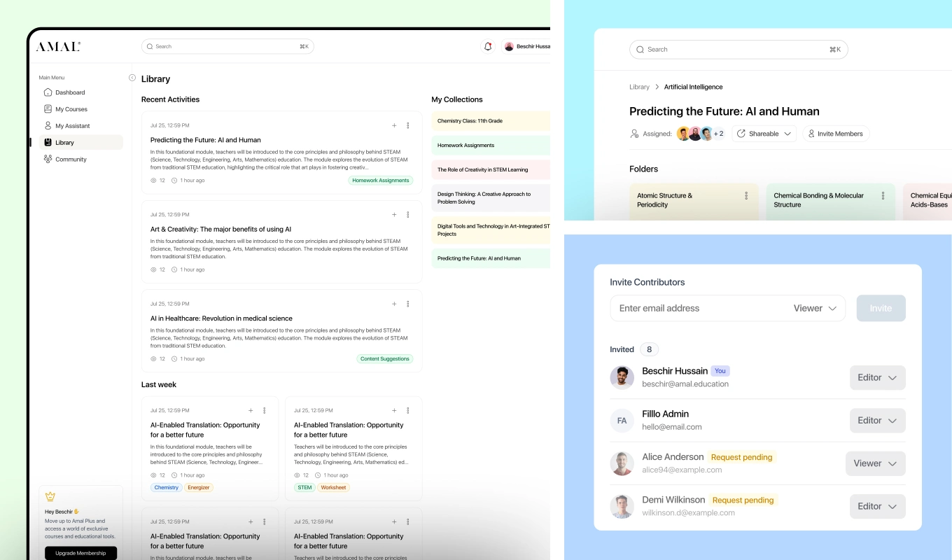Click the Invite button
The width and height of the screenshot is (952, 560).
pyautogui.click(x=881, y=308)
